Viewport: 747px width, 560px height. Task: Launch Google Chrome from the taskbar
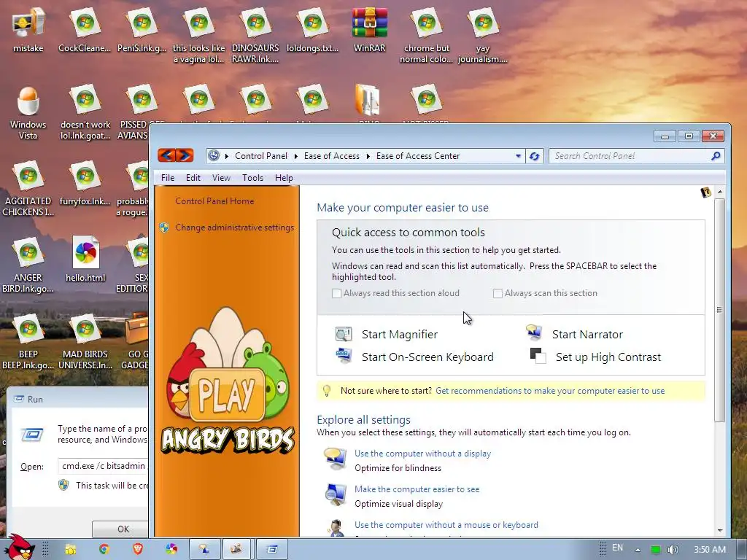point(104,549)
